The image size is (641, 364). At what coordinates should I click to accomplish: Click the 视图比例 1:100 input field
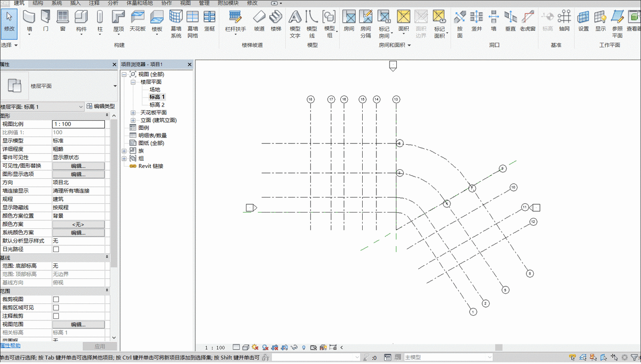[x=78, y=124]
